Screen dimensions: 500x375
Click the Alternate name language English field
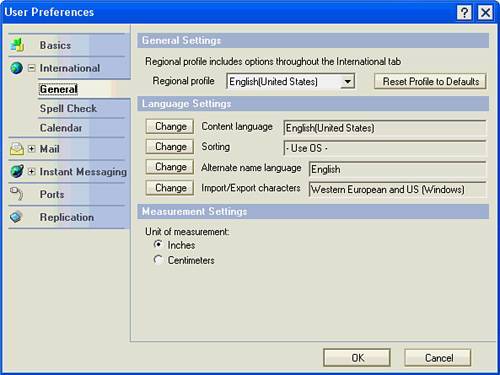click(397, 169)
